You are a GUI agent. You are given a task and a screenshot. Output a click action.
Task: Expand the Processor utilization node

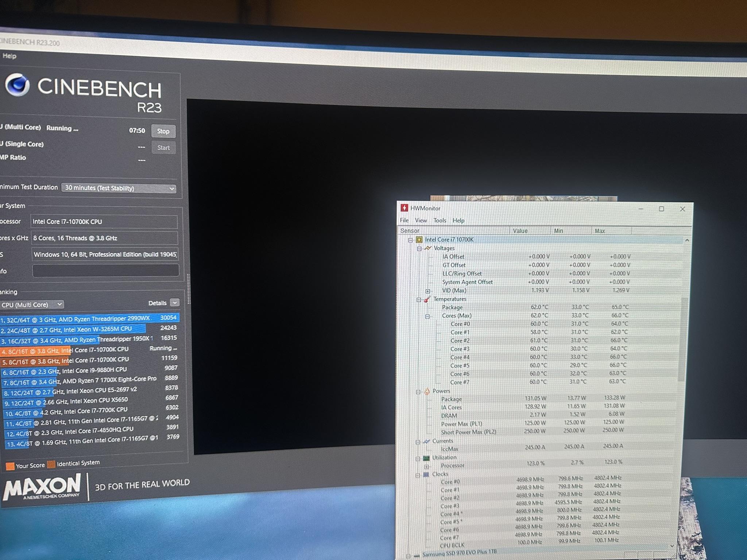(x=426, y=466)
